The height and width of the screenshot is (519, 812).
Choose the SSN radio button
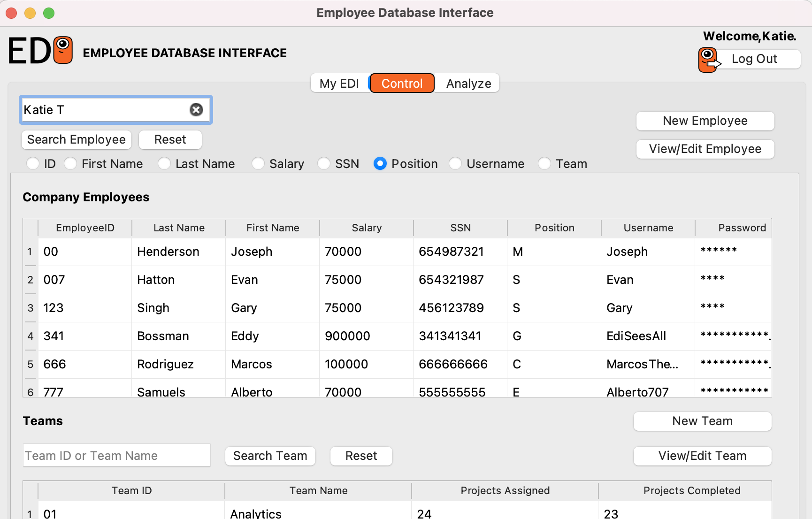[x=324, y=163]
